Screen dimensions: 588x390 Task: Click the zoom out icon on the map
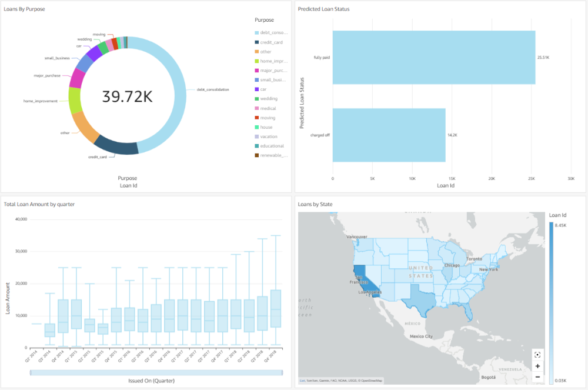537,376
